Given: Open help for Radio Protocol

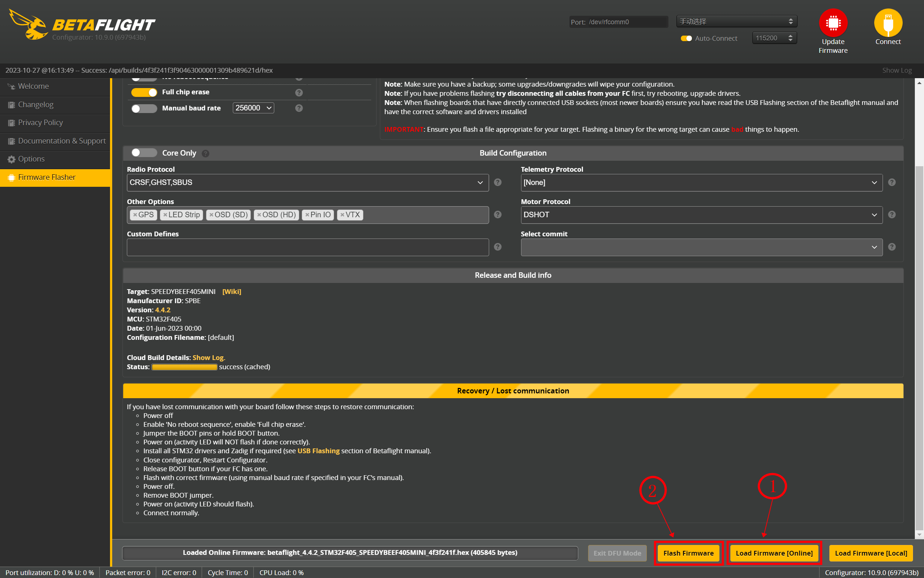Looking at the screenshot, I should click(x=498, y=182).
